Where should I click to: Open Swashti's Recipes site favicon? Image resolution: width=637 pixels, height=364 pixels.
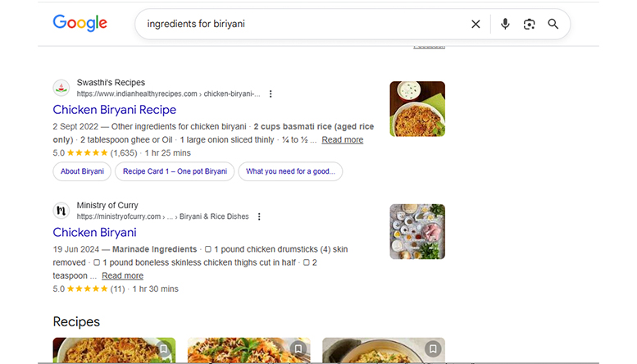(x=61, y=88)
